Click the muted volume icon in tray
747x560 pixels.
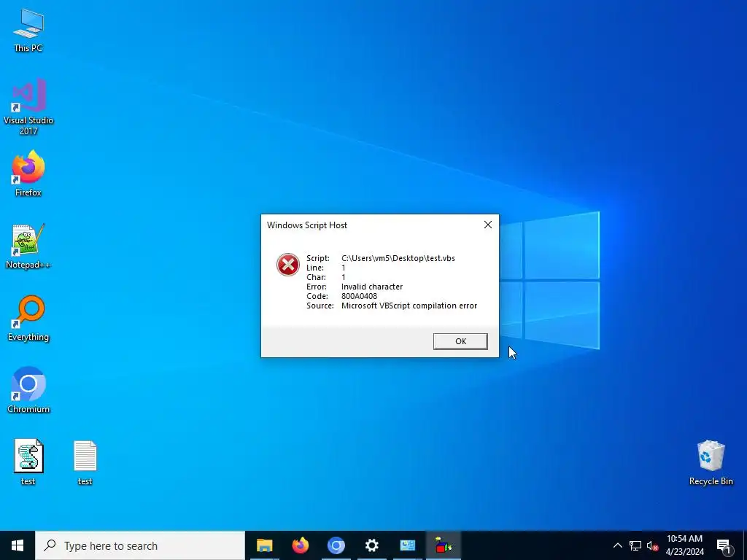click(x=652, y=545)
